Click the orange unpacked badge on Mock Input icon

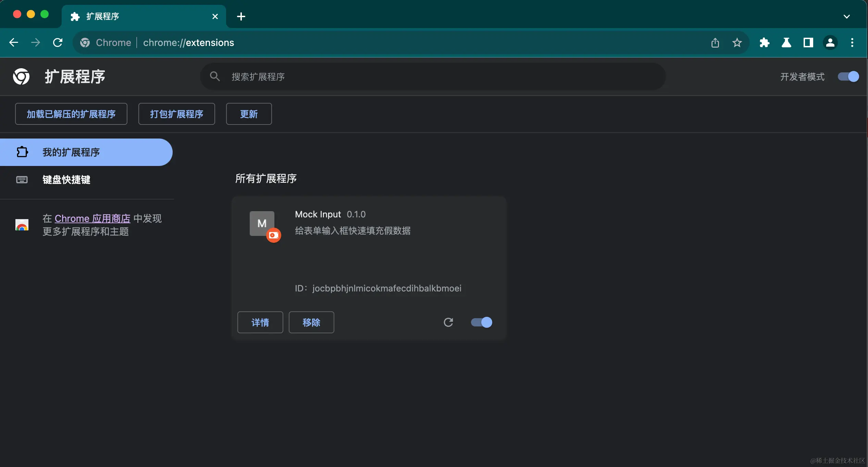pyautogui.click(x=274, y=235)
